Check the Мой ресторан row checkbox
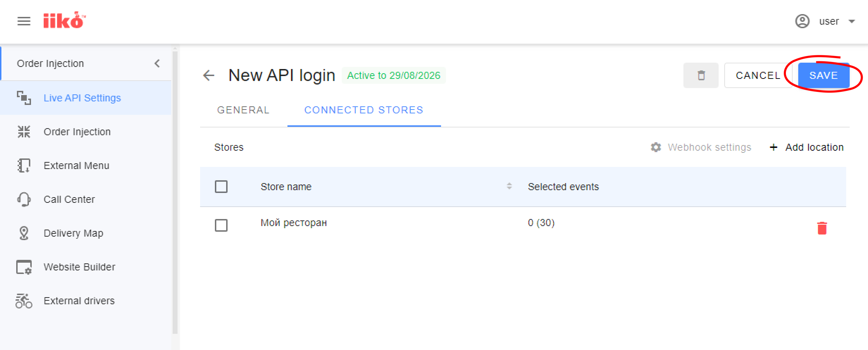 click(221, 225)
